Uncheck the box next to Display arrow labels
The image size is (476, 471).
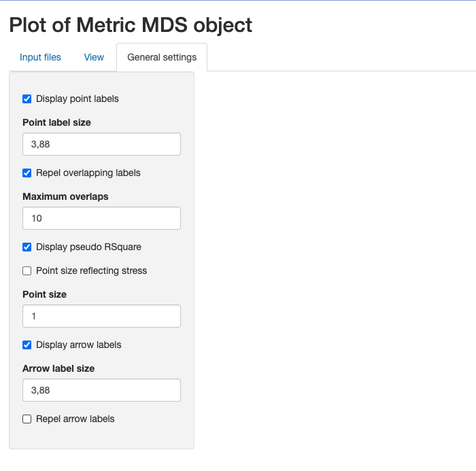point(27,345)
